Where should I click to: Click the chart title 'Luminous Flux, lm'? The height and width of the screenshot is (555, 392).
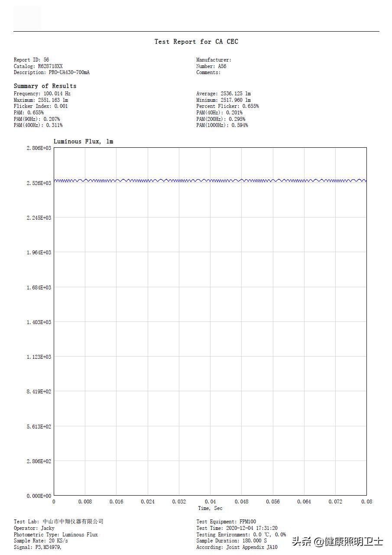coord(83,142)
